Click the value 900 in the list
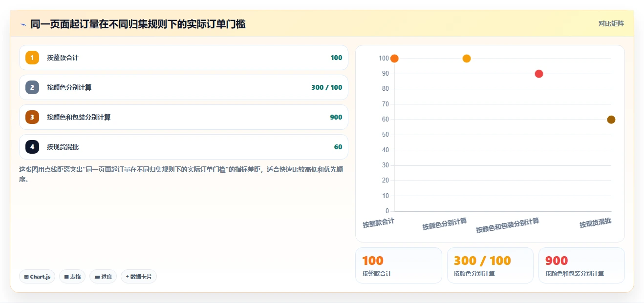 coord(336,117)
